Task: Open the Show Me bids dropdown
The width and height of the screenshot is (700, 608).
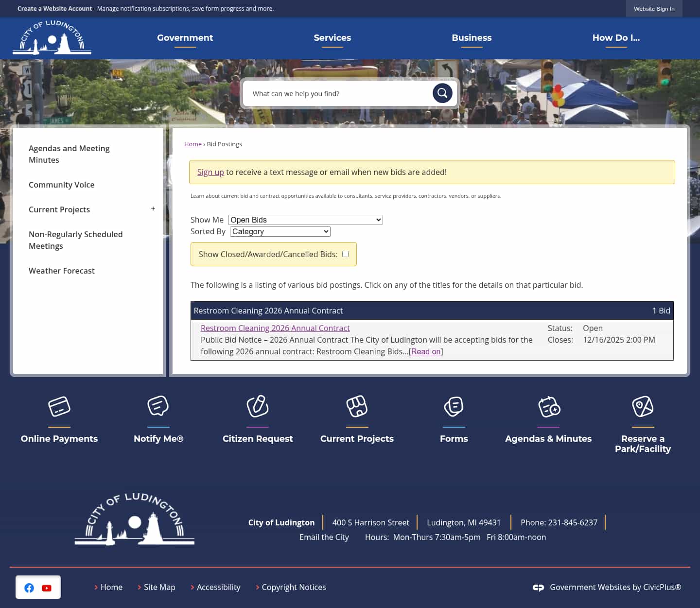Action: [x=305, y=220]
